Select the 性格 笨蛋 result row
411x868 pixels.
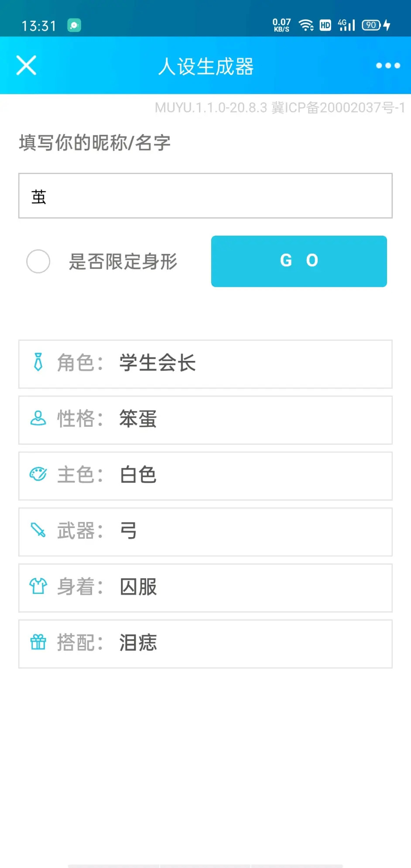[x=205, y=420]
